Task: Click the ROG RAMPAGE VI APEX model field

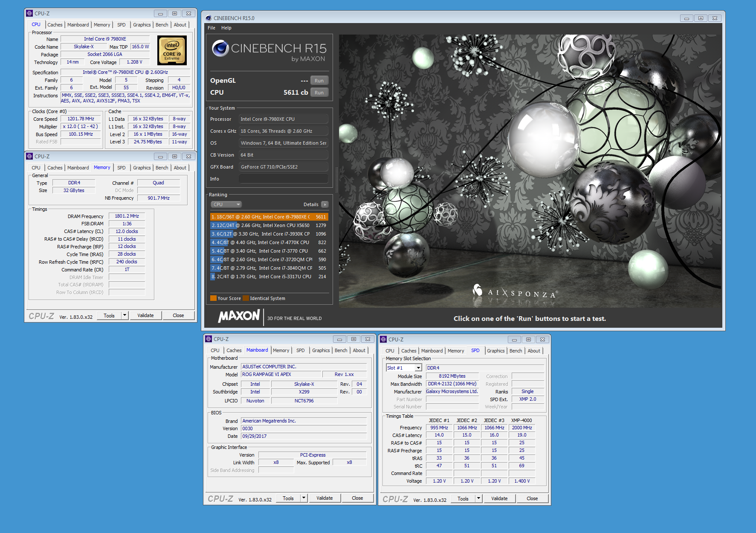Action: tap(281, 374)
